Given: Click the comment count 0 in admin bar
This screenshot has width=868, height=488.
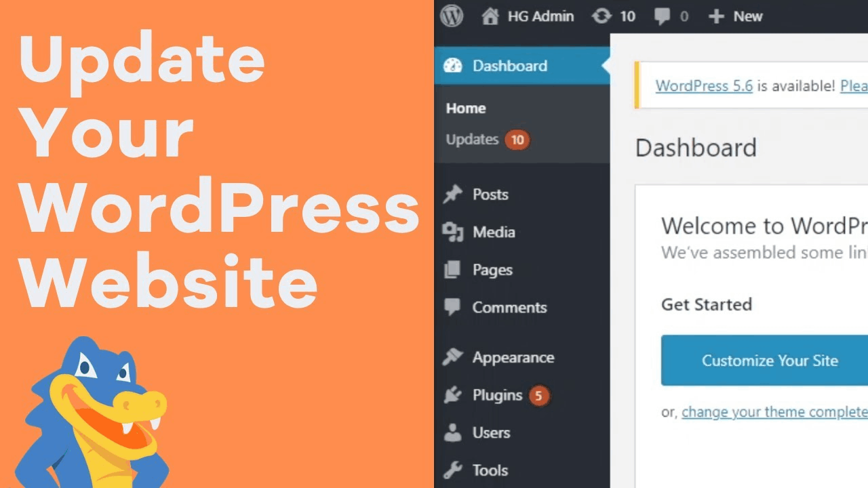Looking at the screenshot, I should [x=684, y=17].
